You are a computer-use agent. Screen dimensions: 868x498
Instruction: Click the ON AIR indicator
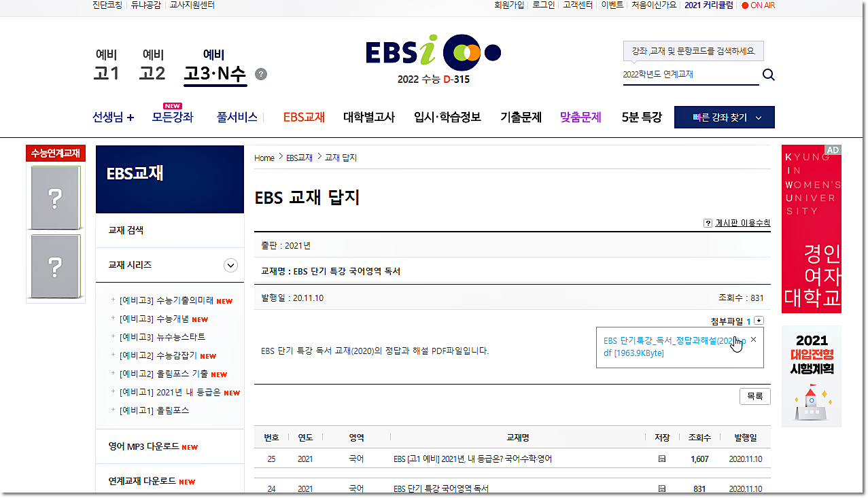[758, 5]
